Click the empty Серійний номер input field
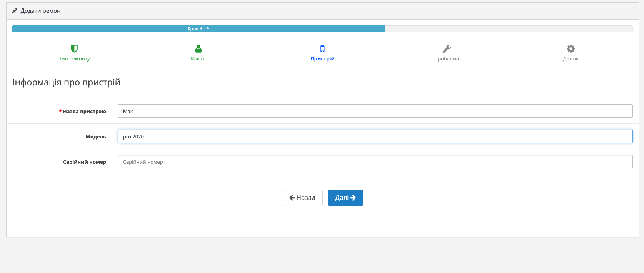This screenshot has height=273, width=644. coord(375,162)
